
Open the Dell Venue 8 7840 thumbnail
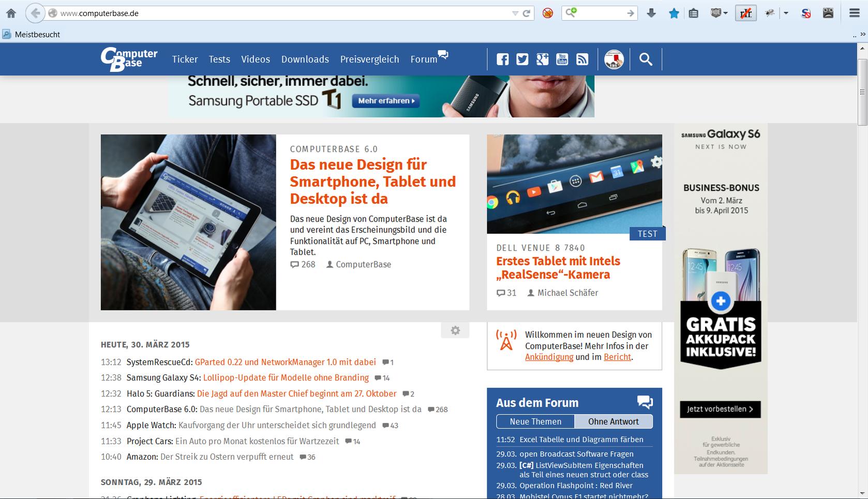[x=574, y=184]
